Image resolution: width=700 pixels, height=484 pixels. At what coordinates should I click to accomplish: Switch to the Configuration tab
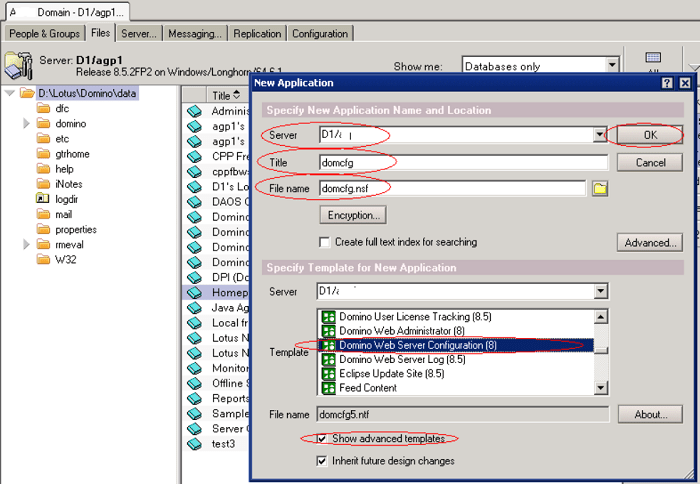tap(320, 33)
